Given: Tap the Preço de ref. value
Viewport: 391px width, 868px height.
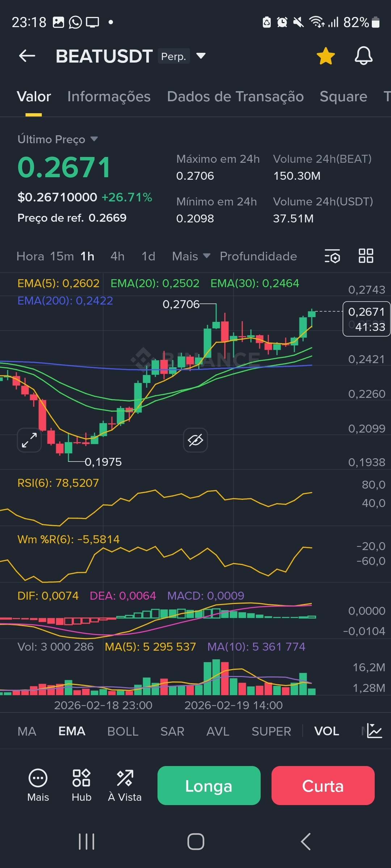Looking at the screenshot, I should [x=108, y=218].
